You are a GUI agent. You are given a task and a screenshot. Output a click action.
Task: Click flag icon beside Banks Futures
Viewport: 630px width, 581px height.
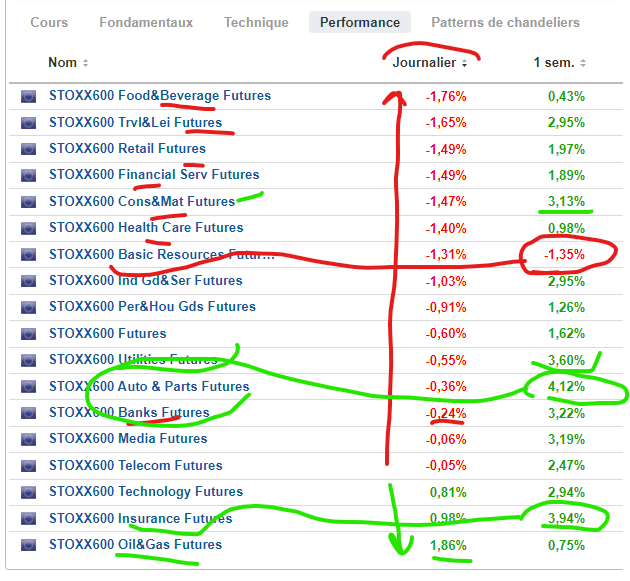tap(28, 413)
